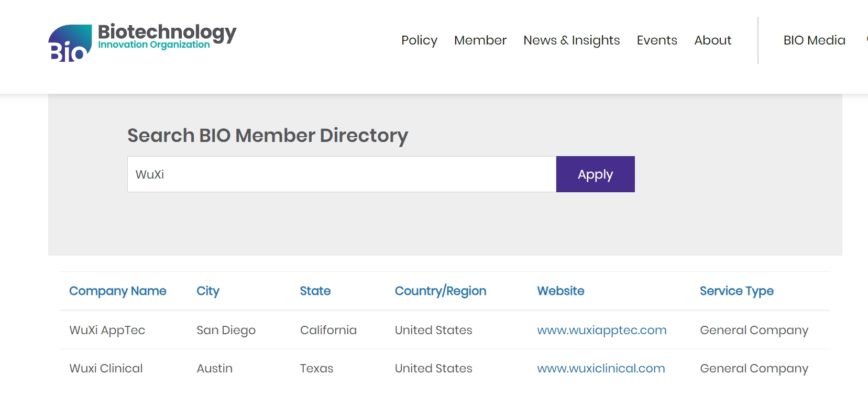Image resolution: width=868 pixels, height=396 pixels.
Task: Select the About navigation item
Action: click(x=712, y=40)
